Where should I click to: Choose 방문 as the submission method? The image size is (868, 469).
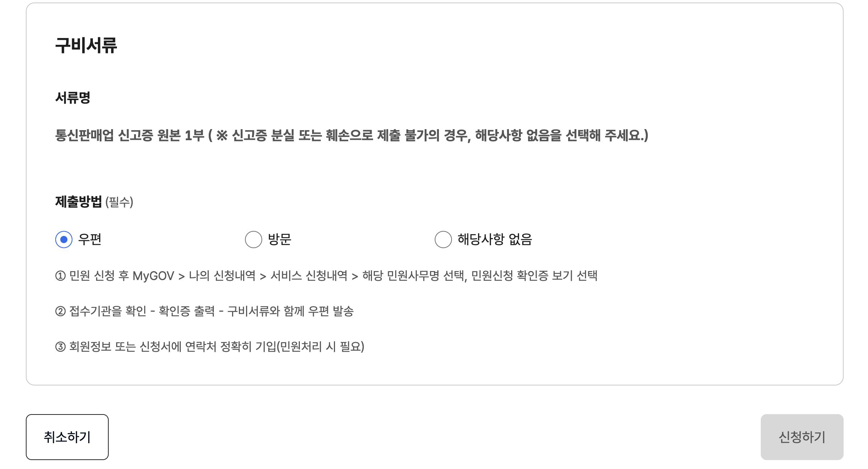tap(254, 240)
